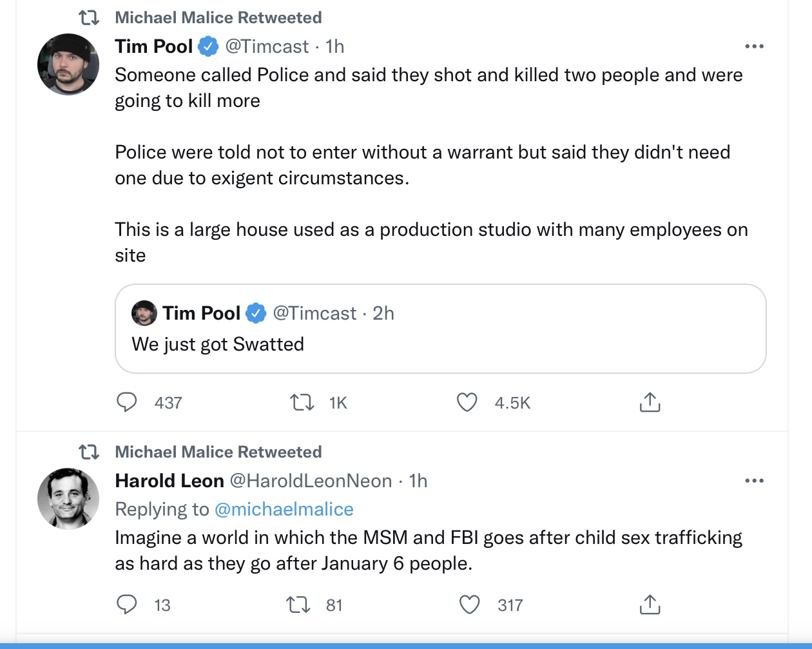Reply to Tim Pool's swatting tweet
The width and height of the screenshot is (812, 649).
[126, 402]
